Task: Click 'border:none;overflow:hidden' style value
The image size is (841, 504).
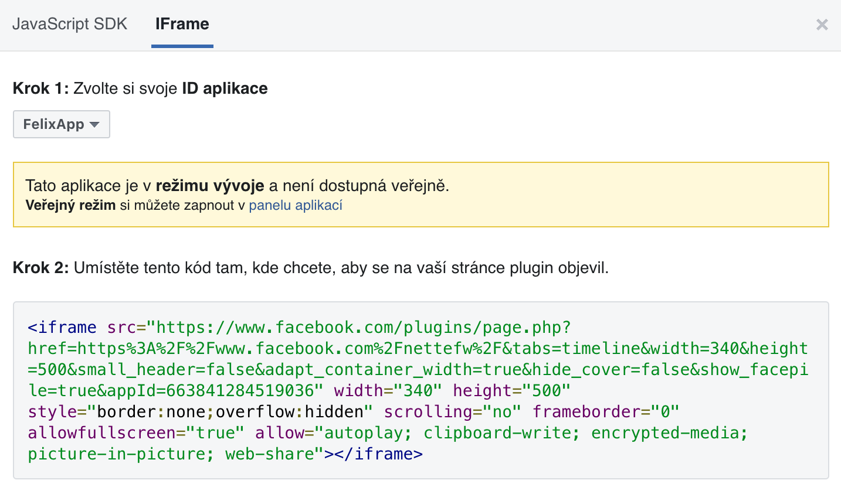Action: tap(230, 412)
